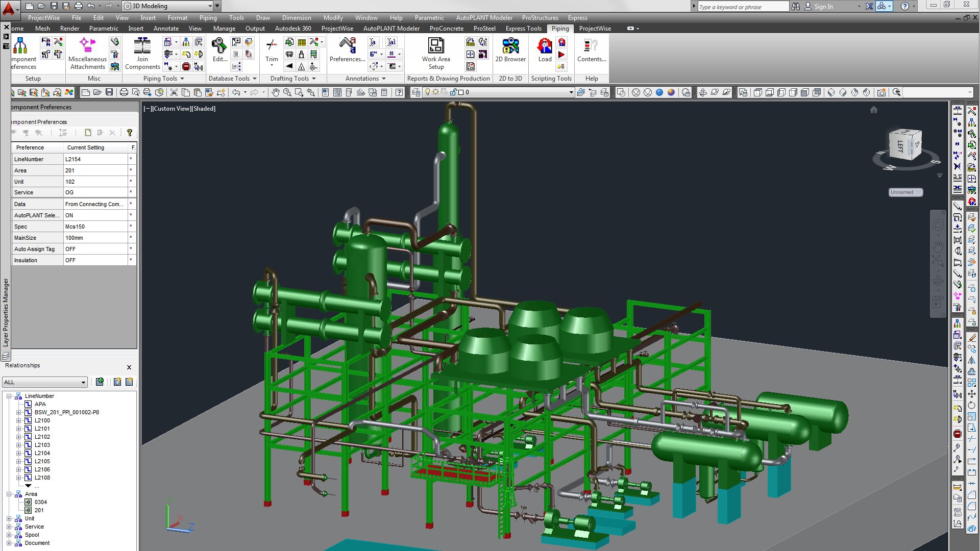This screenshot has width=980, height=551.
Task: Select the Spec value Mcs150
Action: (x=95, y=227)
